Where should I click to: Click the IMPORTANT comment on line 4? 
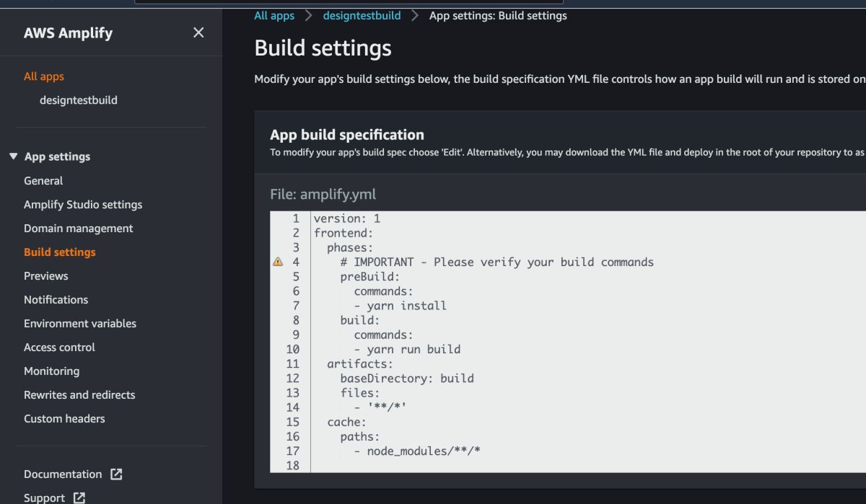(x=497, y=262)
